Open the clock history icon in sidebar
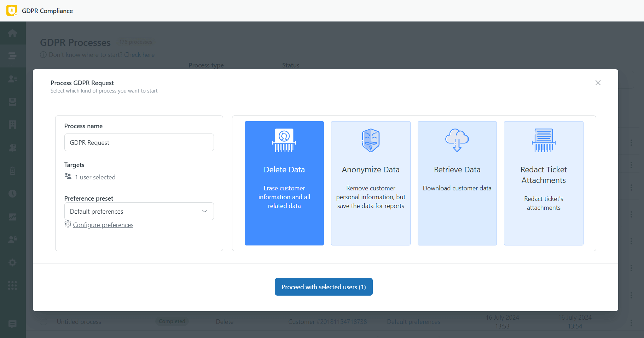644x338 pixels. tap(12, 194)
